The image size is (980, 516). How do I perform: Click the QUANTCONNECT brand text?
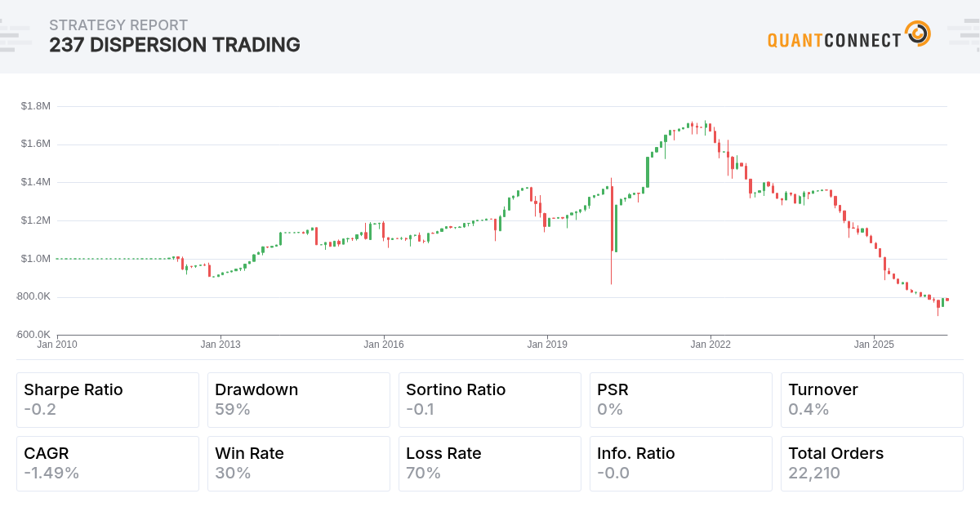point(835,39)
